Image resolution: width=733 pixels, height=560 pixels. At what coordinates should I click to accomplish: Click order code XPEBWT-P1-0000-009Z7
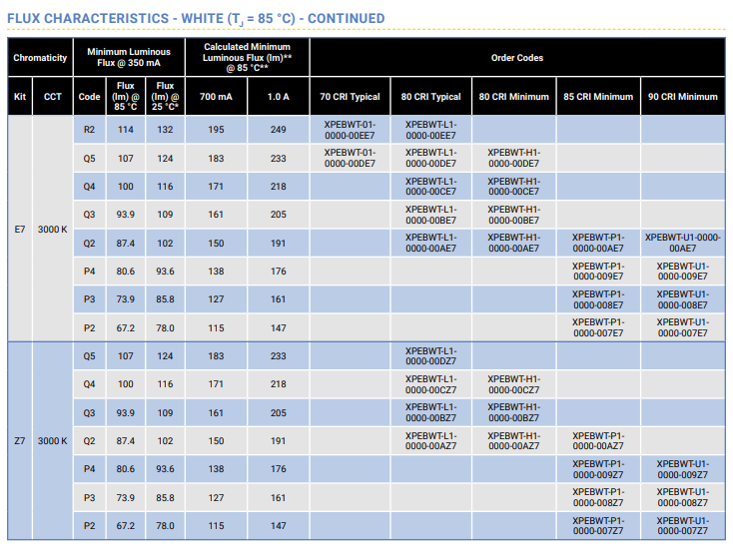pyautogui.click(x=598, y=469)
